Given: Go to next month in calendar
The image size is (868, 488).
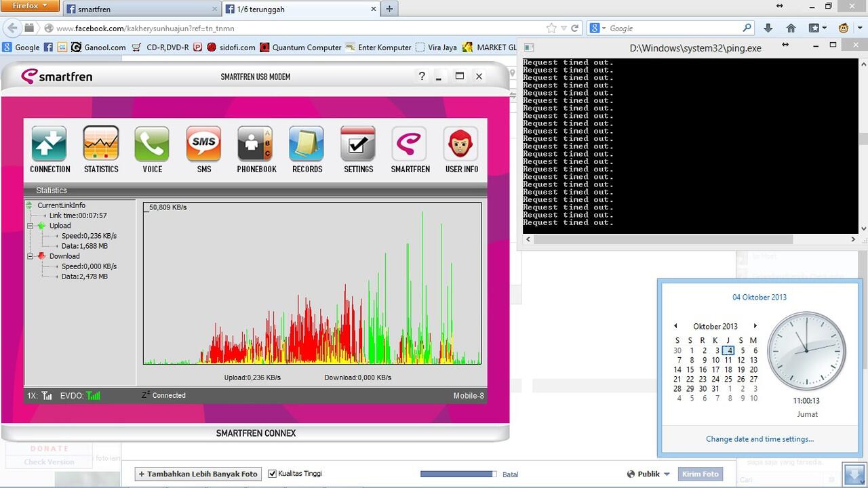Looking at the screenshot, I should (x=755, y=326).
